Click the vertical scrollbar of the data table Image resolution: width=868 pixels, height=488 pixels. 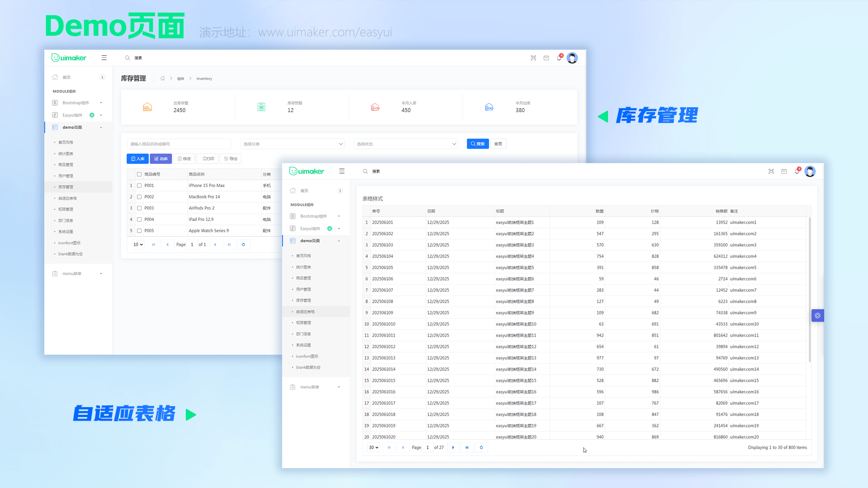809,289
